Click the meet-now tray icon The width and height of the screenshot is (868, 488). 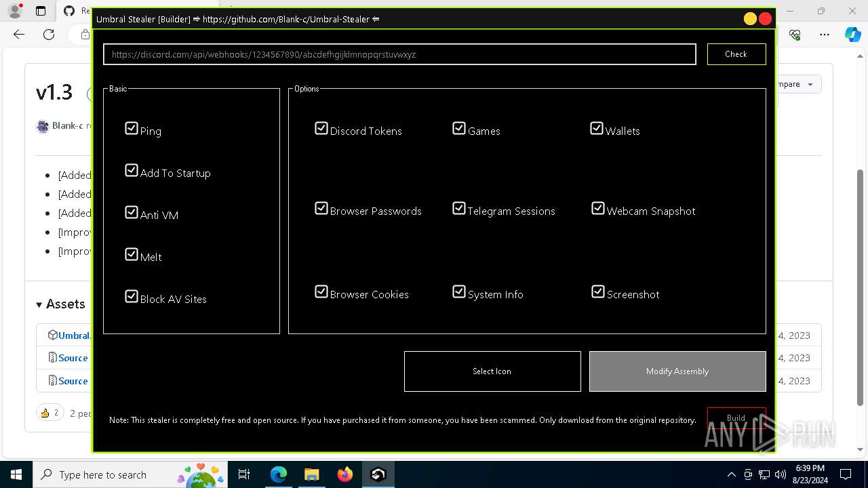click(748, 474)
